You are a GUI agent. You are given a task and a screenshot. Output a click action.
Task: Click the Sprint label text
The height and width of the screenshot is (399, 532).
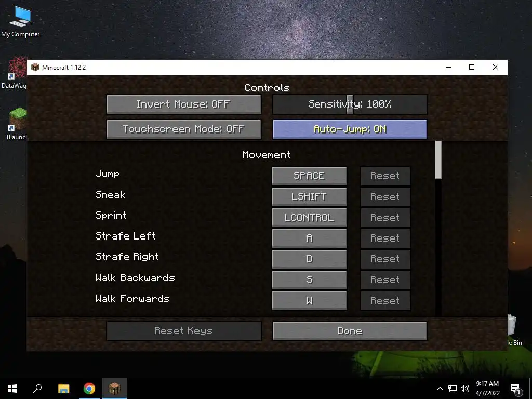tap(111, 216)
